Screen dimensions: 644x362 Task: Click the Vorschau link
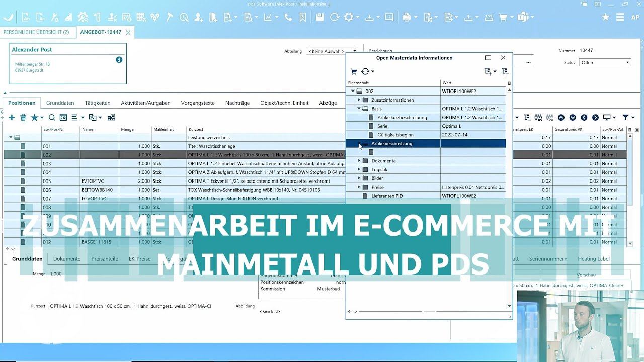pyautogui.click(x=586, y=275)
